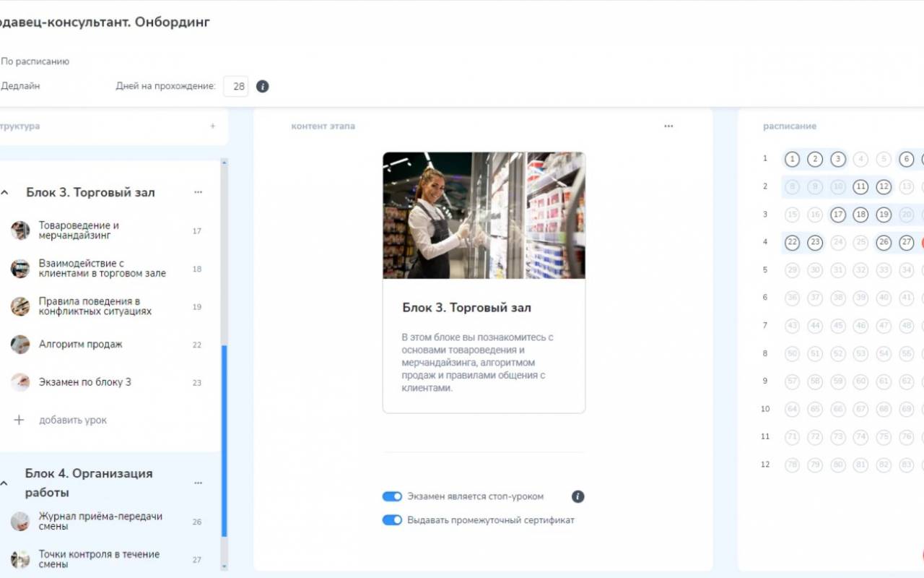Click the Блок 3 cover image thumbnail
The image size is (924, 578).
pyautogui.click(x=484, y=215)
